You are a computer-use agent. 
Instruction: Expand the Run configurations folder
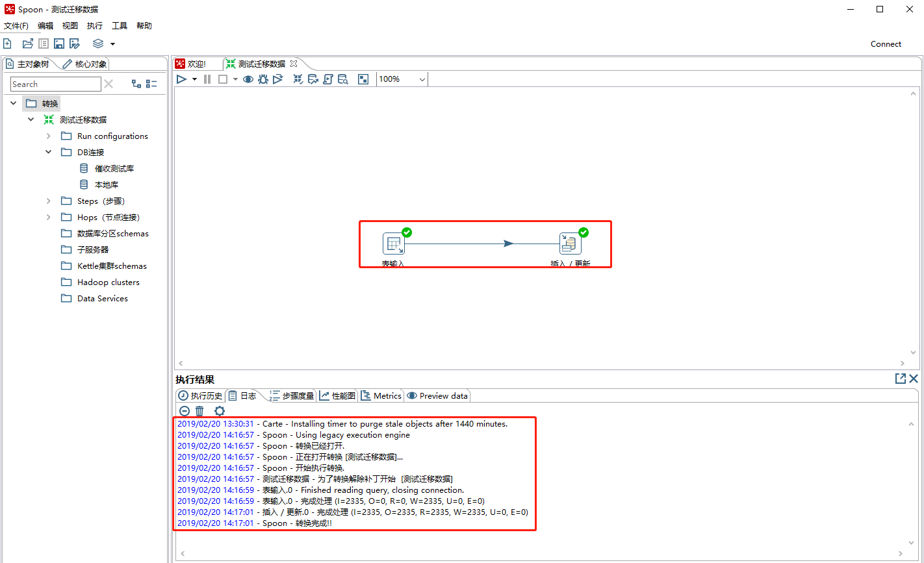click(48, 136)
